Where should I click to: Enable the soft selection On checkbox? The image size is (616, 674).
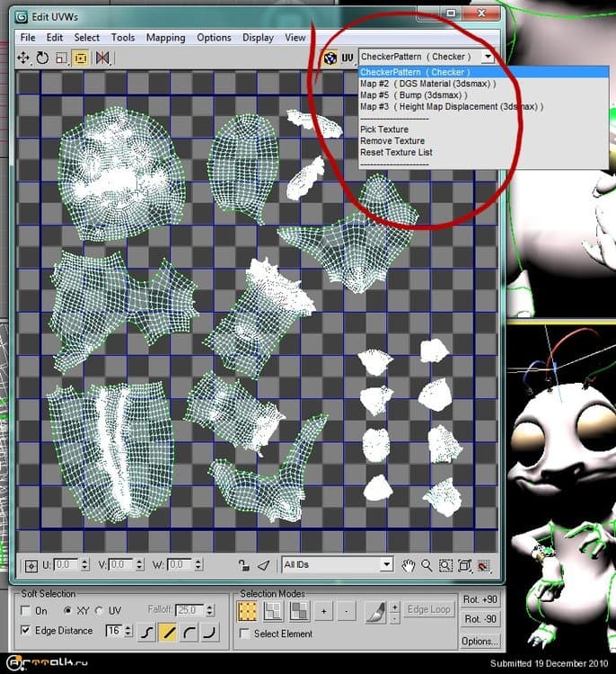(25, 611)
